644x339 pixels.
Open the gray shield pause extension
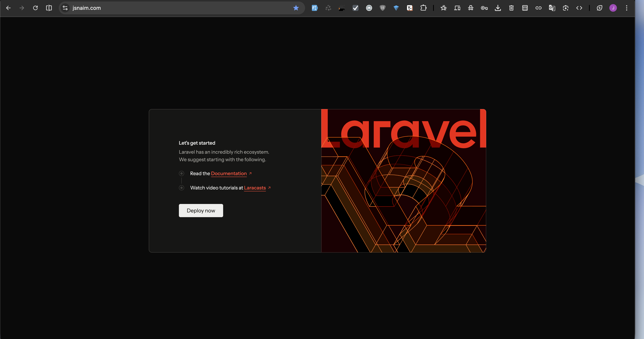pyautogui.click(x=382, y=8)
